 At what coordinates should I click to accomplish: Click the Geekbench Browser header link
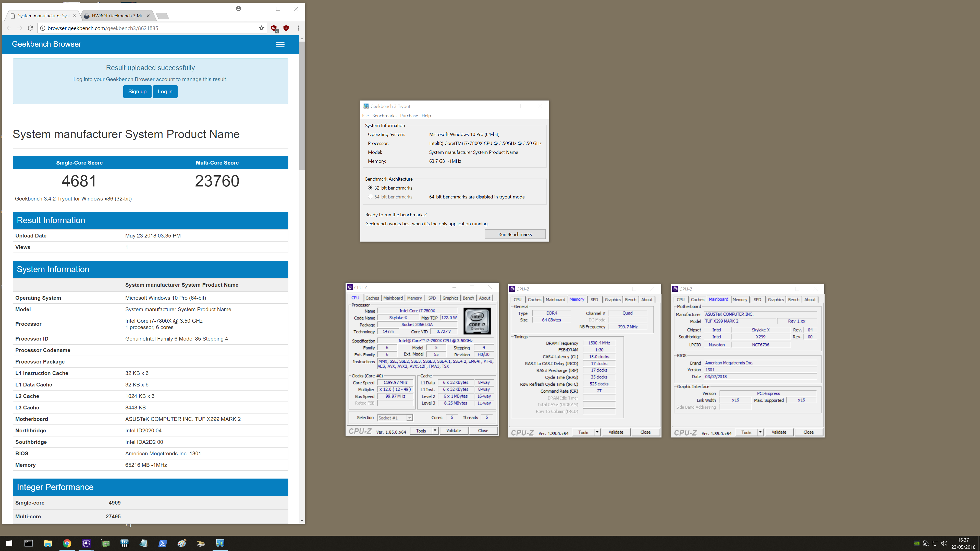point(46,44)
